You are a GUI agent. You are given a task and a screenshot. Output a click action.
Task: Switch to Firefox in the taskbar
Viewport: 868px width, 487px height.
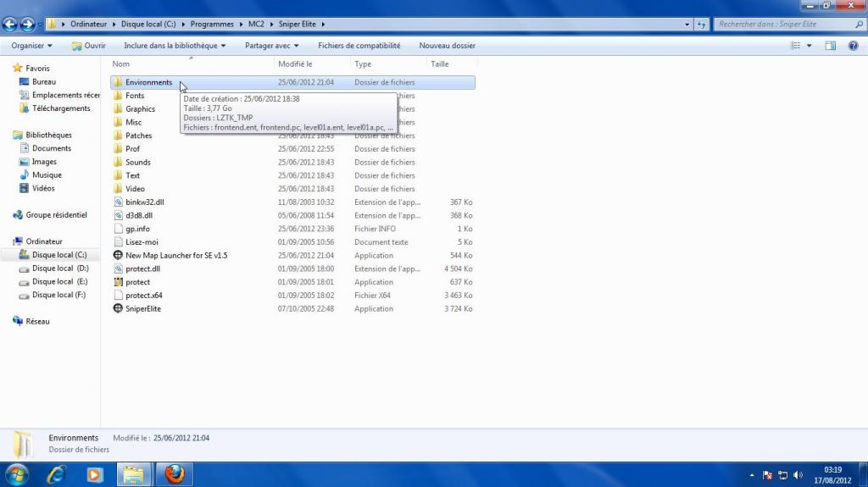point(175,474)
